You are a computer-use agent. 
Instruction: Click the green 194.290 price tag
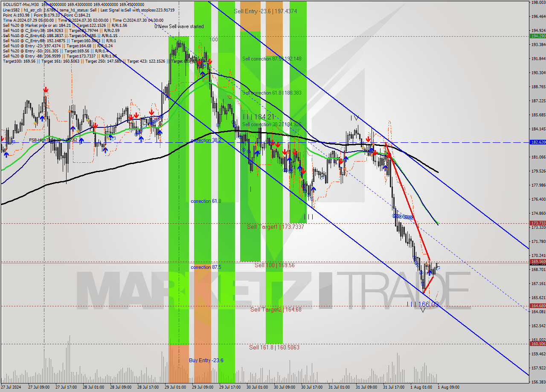538,36
